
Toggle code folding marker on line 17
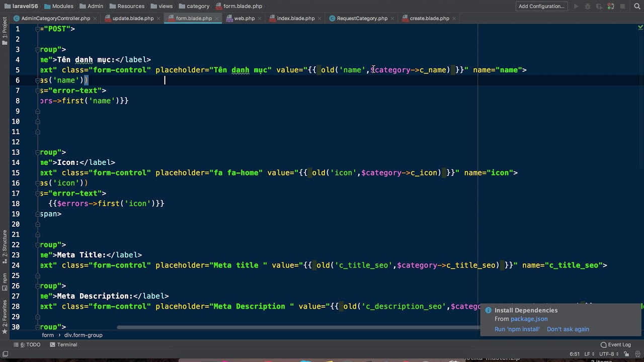pyautogui.click(x=38, y=194)
